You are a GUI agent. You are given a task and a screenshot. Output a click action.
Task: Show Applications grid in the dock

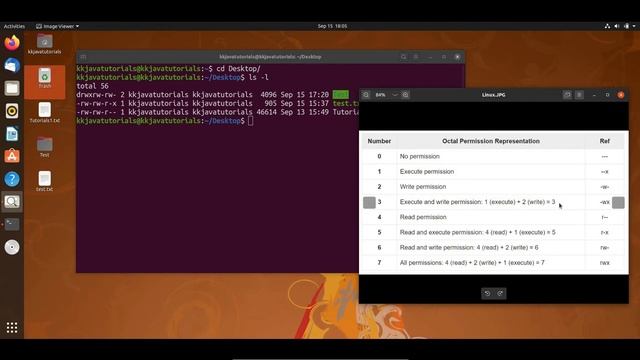pyautogui.click(x=12, y=327)
